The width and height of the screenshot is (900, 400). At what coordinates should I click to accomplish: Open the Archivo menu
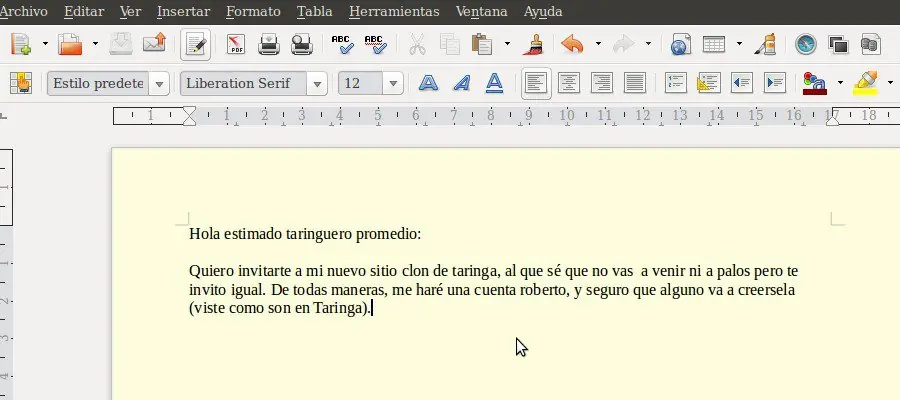(23, 11)
